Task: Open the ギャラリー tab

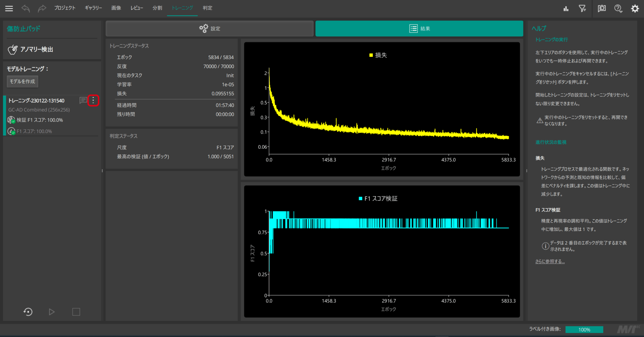Action: pos(93,8)
